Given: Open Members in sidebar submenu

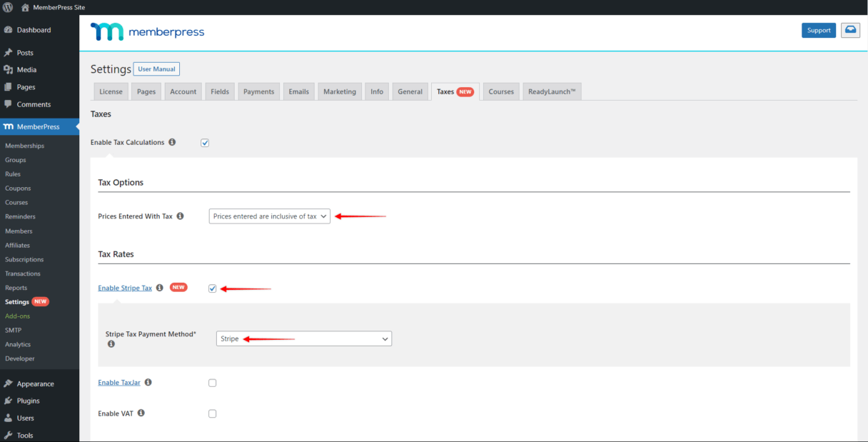Looking at the screenshot, I should [x=19, y=231].
